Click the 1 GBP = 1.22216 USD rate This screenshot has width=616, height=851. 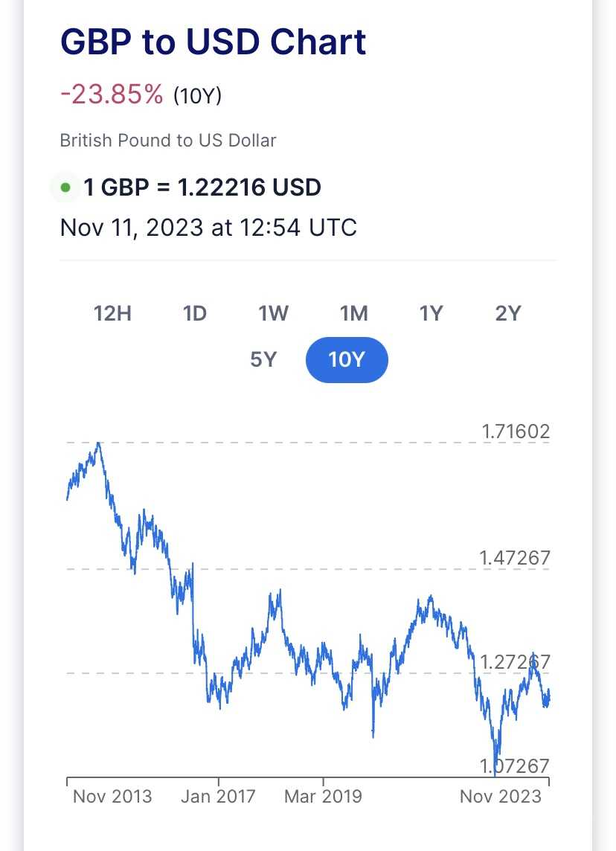click(x=202, y=187)
